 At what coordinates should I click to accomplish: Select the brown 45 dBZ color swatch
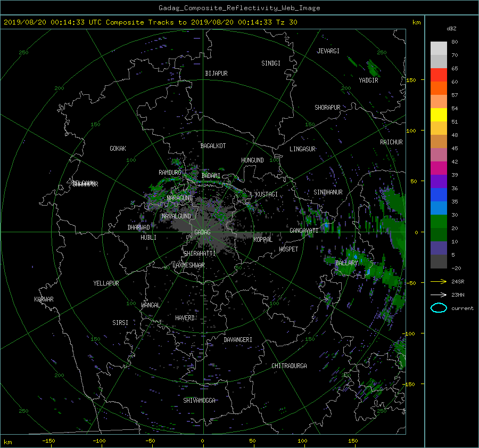439,142
